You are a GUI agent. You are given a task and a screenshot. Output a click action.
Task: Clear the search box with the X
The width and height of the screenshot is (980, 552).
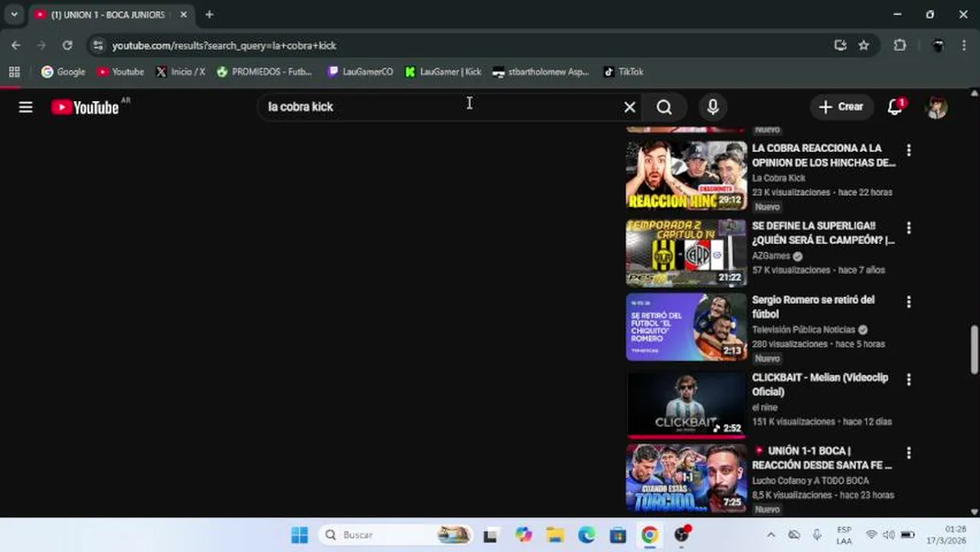coord(630,107)
